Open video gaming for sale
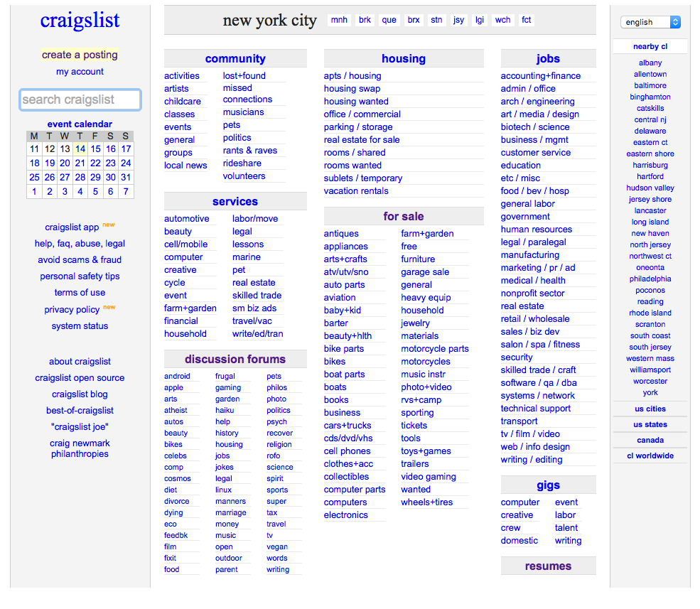This screenshot has width=700, height=609. [428, 477]
